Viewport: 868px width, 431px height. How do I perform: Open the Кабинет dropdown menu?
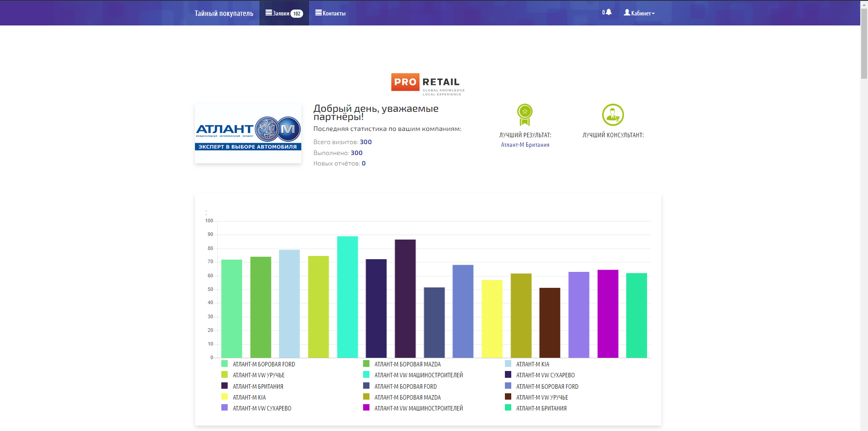639,13
